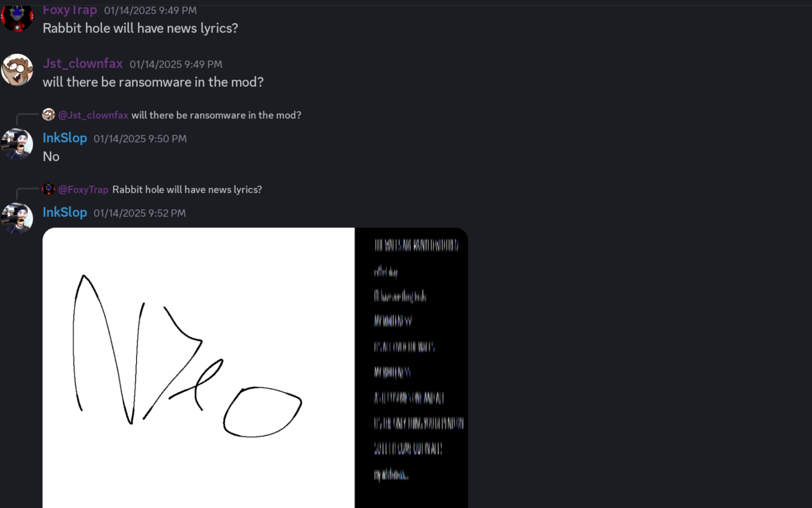Click @Jst_clownfax mention in reply
Screen dimensions: 812x508
point(93,115)
